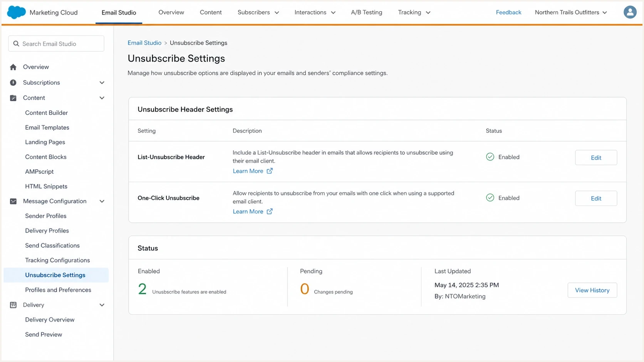Screen dimensions: 644x362
Task: Collapse the Delivery sidebar section chevron
Action: [x=102, y=305]
